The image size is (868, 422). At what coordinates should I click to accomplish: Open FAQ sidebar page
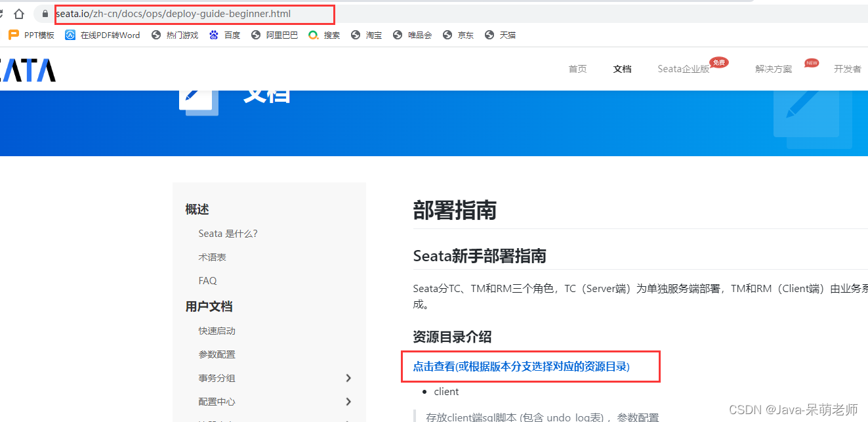point(207,281)
